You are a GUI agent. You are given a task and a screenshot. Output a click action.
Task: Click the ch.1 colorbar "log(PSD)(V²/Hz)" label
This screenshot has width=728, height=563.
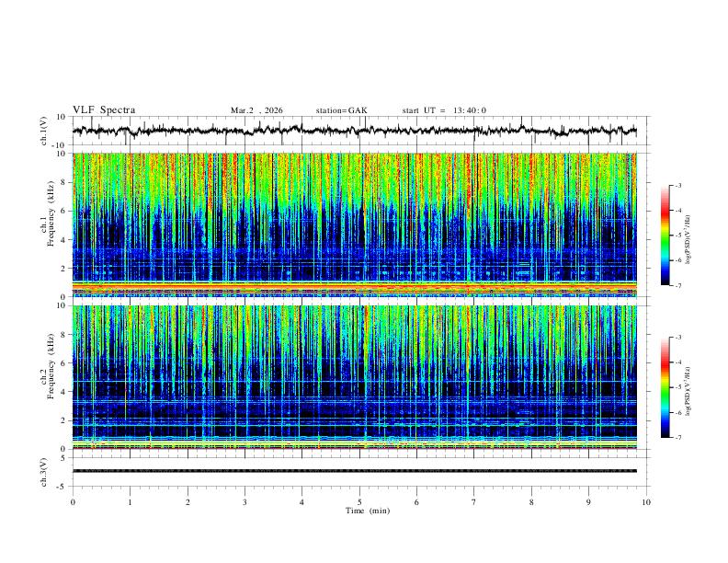tap(688, 240)
